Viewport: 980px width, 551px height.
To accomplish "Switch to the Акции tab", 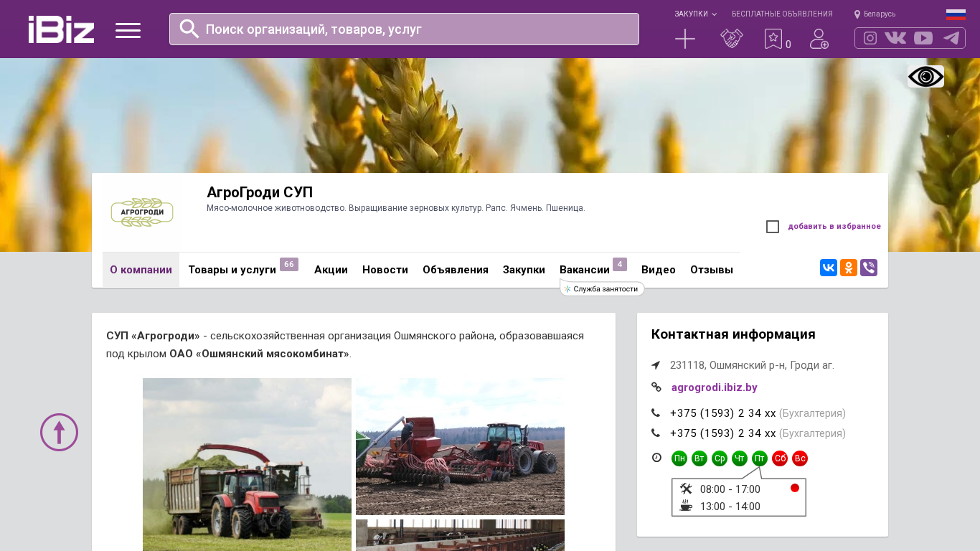I will pos(331,270).
